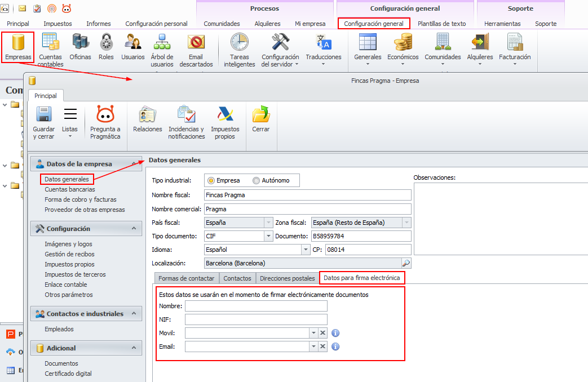The width and height of the screenshot is (588, 382).
Task: Click the mail envelope icon in quick access bar
Action: [22, 8]
